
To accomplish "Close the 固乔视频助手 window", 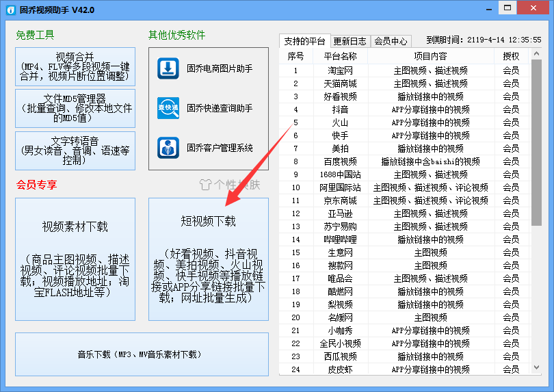I will pyautogui.click(x=533, y=8).
